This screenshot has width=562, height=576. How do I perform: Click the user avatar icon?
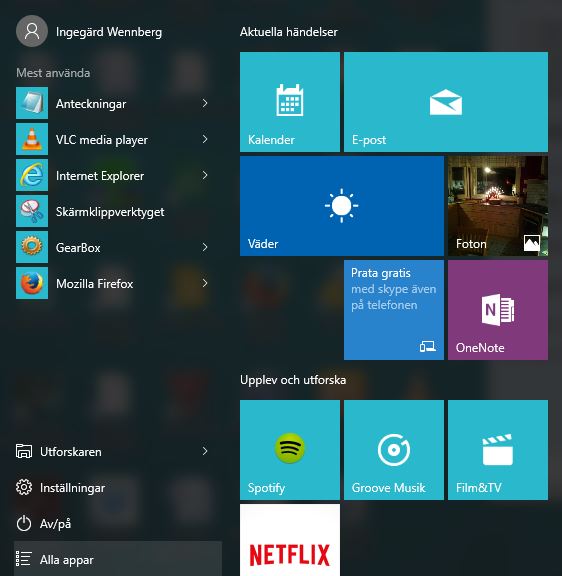32,31
